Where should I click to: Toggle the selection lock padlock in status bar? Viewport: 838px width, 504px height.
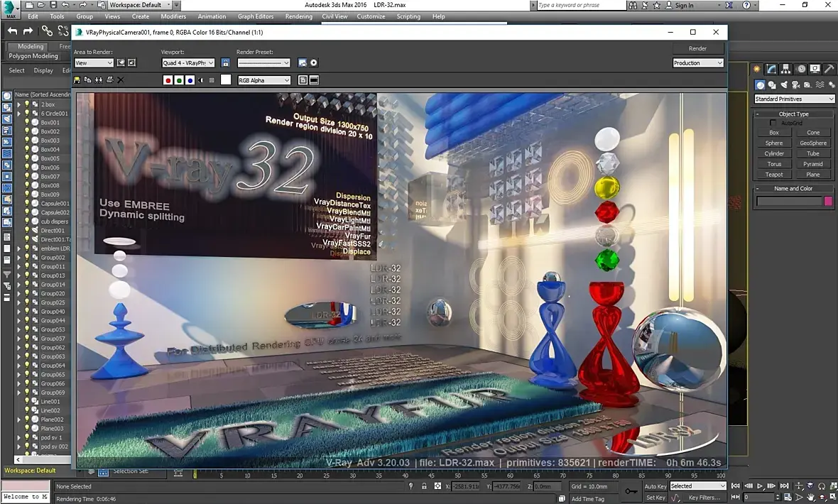click(424, 486)
